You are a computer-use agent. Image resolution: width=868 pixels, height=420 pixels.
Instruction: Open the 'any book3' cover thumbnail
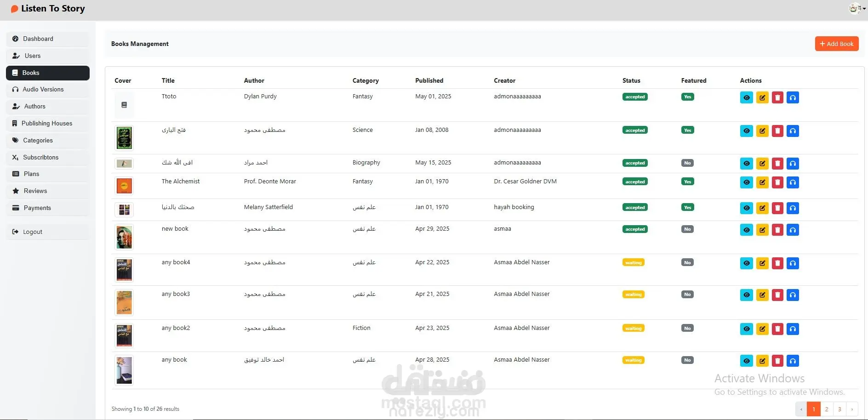(124, 302)
